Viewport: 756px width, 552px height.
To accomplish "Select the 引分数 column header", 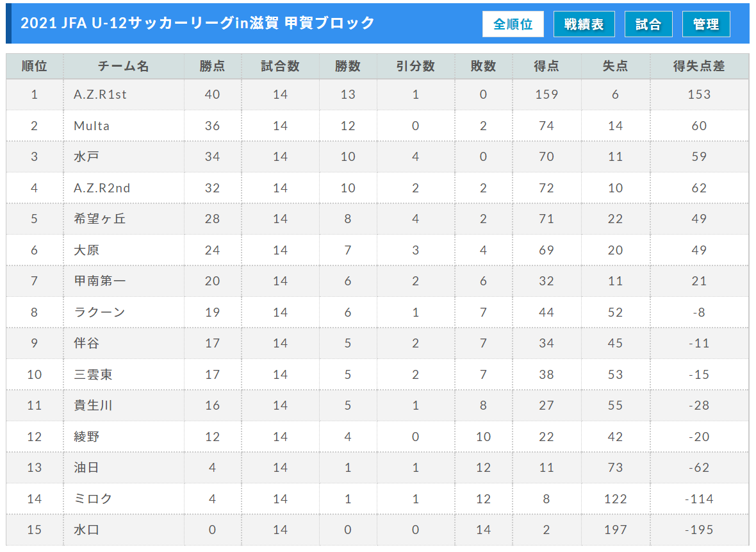I will 416,66.
